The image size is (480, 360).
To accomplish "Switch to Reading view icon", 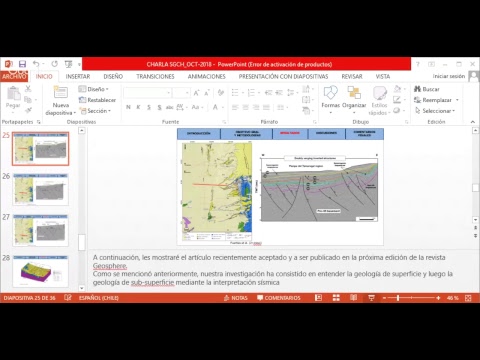I will 353,298.
